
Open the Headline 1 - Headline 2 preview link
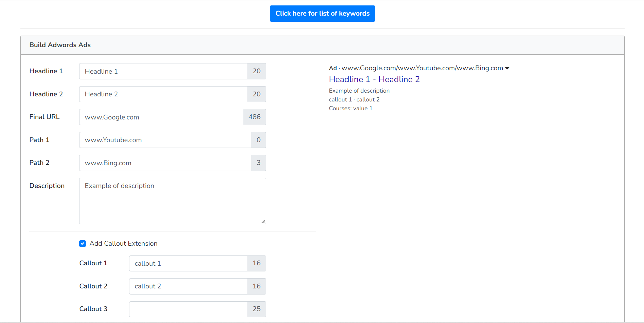pyautogui.click(x=374, y=79)
